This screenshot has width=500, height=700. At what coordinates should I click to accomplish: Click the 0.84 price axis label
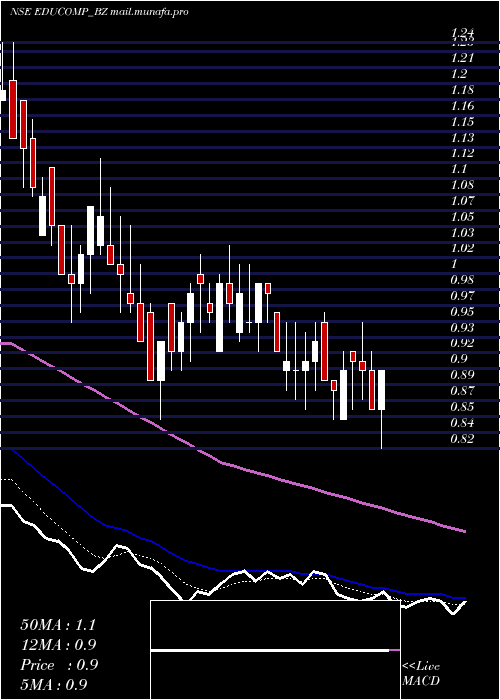pyautogui.click(x=462, y=423)
